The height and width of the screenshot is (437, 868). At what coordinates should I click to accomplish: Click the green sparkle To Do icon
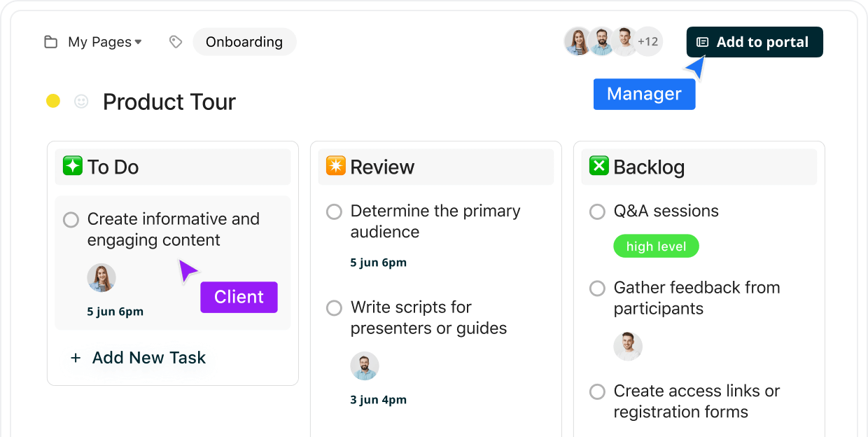tap(73, 166)
